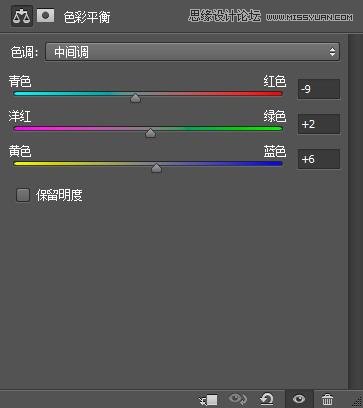Click the 保留明度 label text

click(x=59, y=195)
